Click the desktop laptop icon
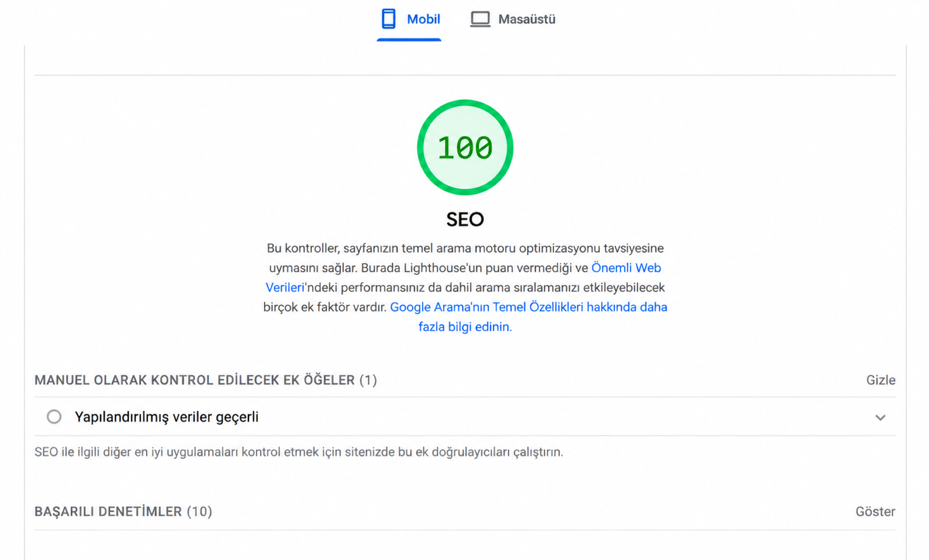This screenshot has height=560, width=929. [480, 19]
